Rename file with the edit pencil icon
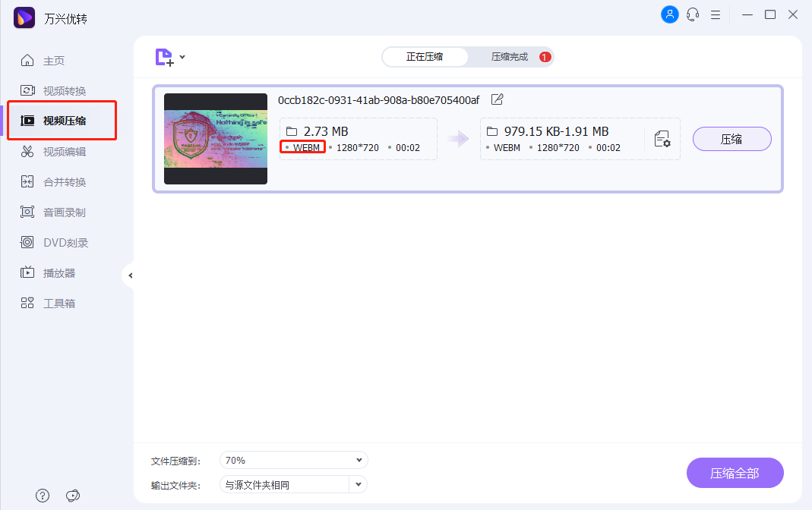812x510 pixels. 497,99
